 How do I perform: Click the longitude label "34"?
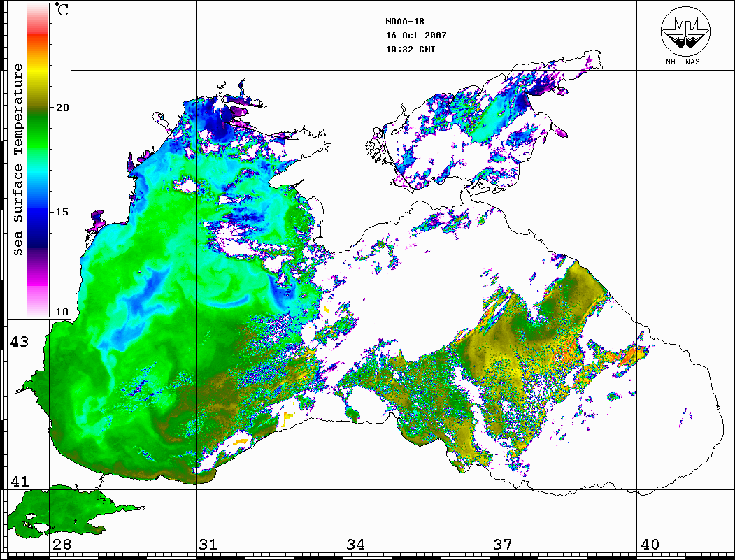pos(356,545)
